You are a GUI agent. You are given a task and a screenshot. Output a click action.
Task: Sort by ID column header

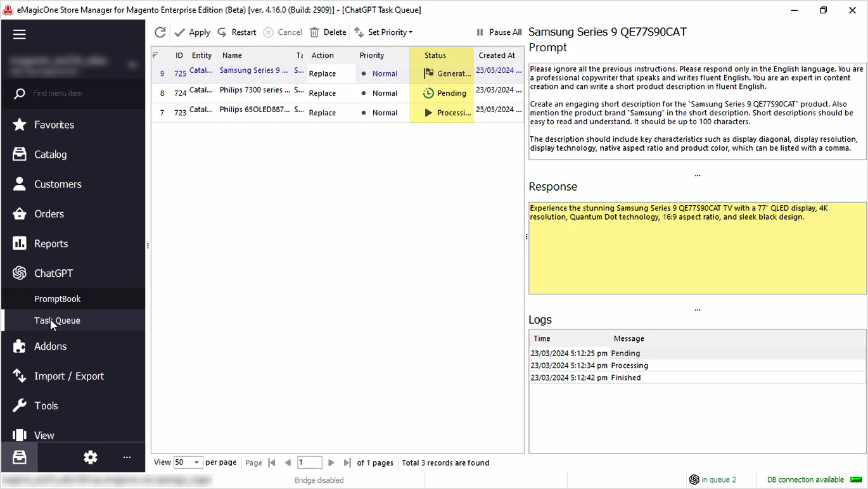pos(179,56)
